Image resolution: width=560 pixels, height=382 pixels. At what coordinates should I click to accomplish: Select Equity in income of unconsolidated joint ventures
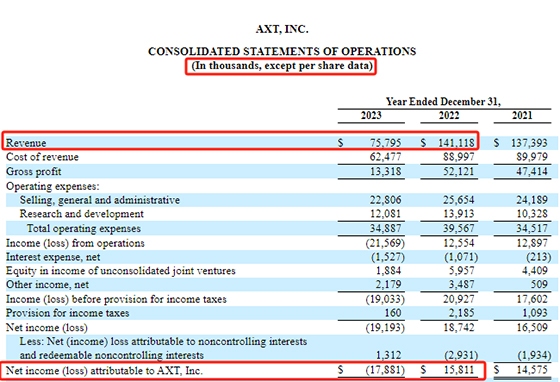121,271
